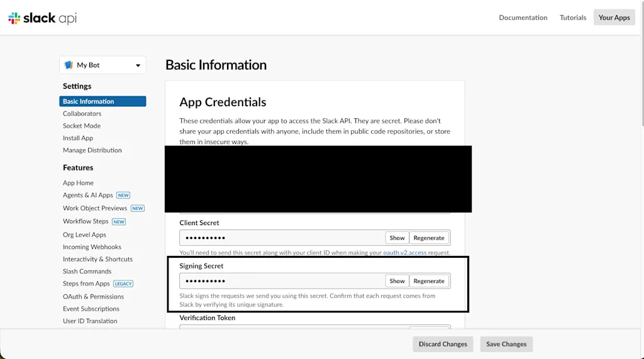Click the LEGACY badge beside Steps from Apps
Image resolution: width=644 pixels, height=359 pixels.
123,284
